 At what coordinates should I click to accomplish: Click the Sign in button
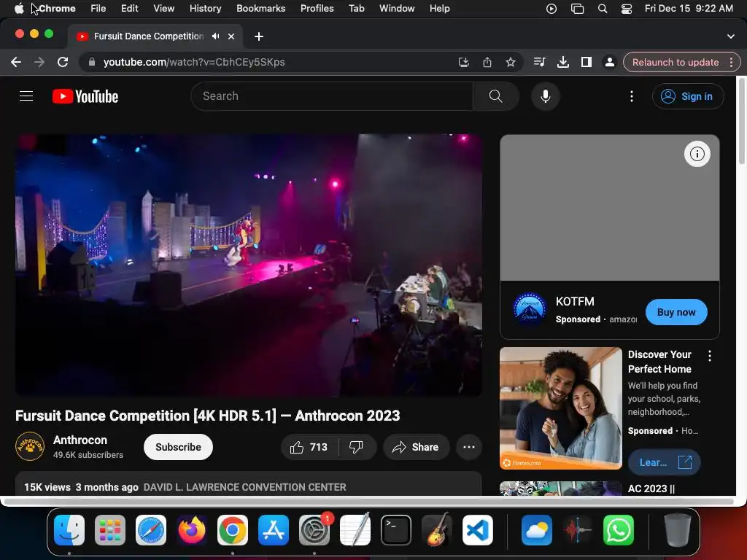[x=687, y=96]
